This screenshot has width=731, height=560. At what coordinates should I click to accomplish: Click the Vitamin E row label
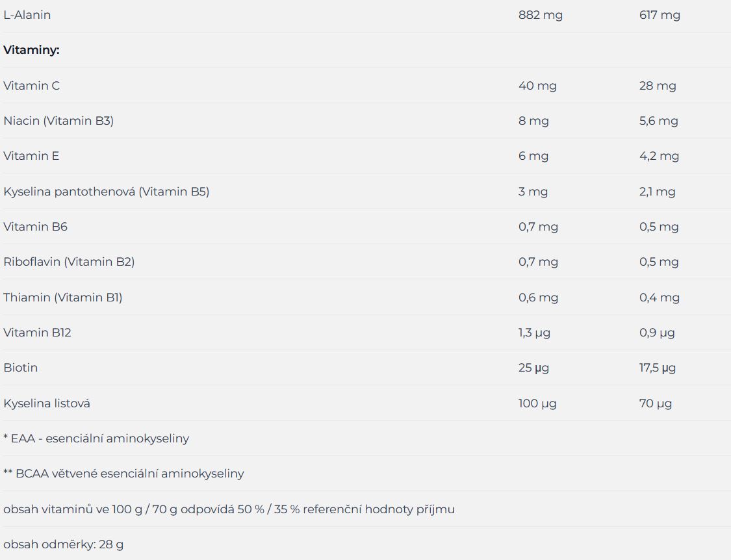(31, 156)
